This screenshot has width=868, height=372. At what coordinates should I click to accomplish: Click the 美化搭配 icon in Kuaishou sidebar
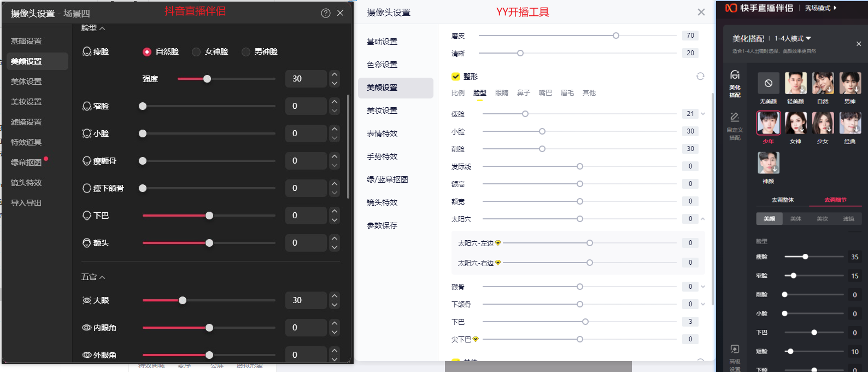[x=735, y=75]
